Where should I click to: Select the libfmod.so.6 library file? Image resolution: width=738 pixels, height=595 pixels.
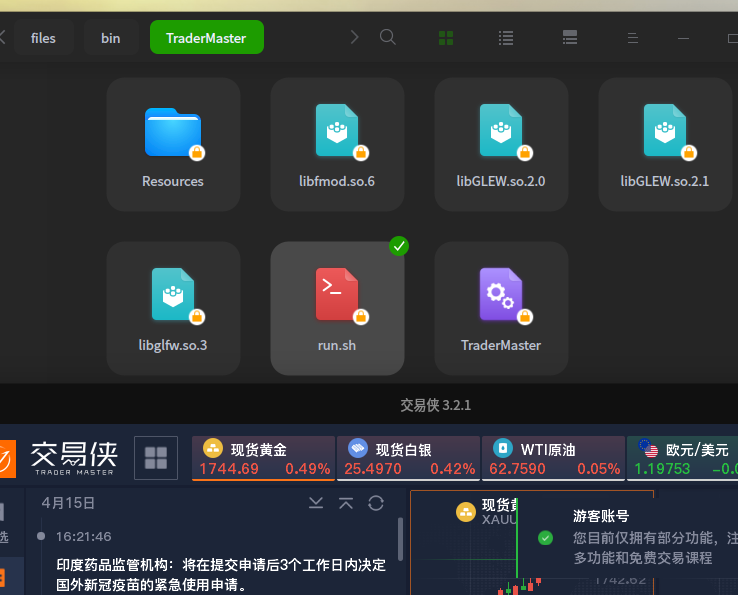tap(337, 144)
